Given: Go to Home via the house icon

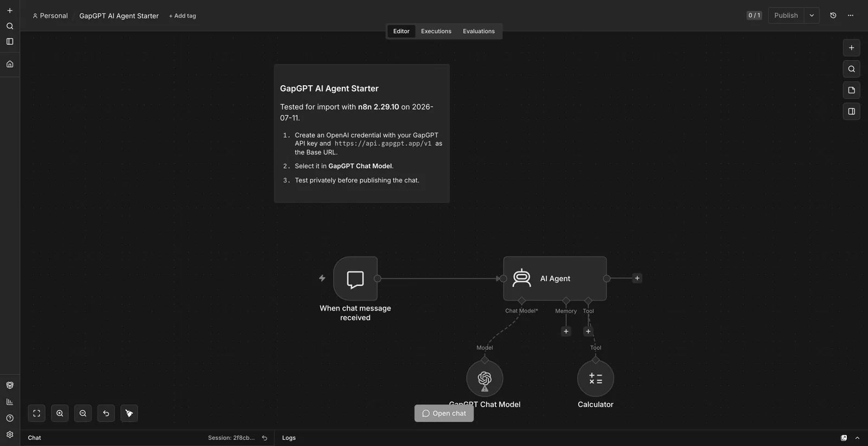Looking at the screenshot, I should 10,64.
